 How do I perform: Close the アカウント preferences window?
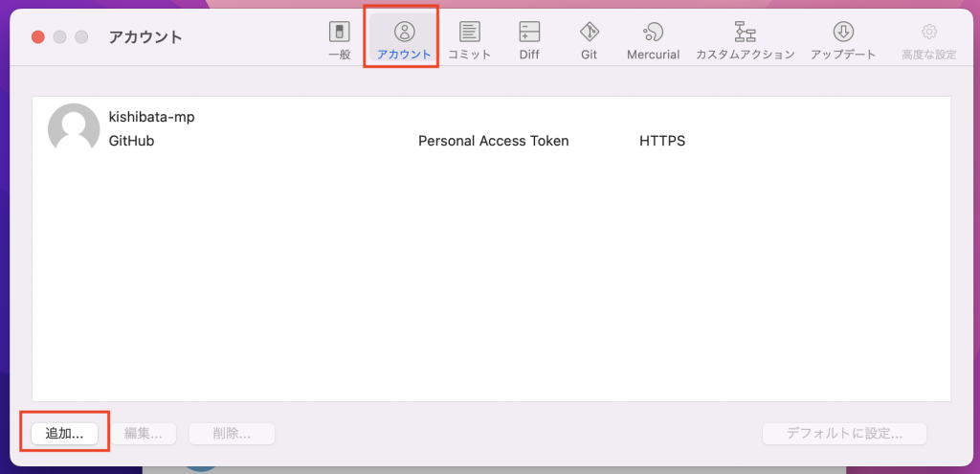click(x=38, y=37)
